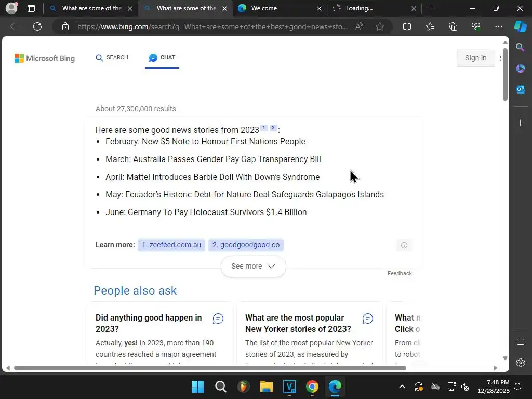Screen dimensions: 532x399
Task: Open sidebar settings gear icon
Action: click(520, 363)
